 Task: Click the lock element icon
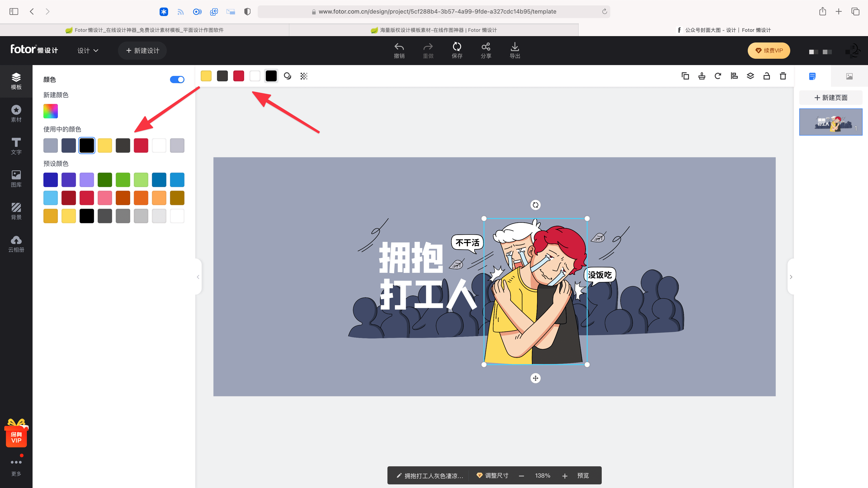coord(767,76)
